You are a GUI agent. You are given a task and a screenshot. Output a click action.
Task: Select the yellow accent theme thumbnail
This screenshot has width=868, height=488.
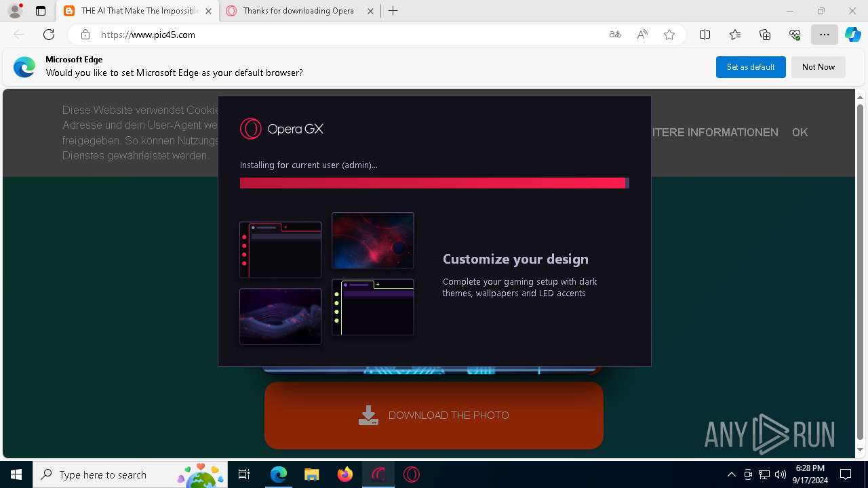373,307
